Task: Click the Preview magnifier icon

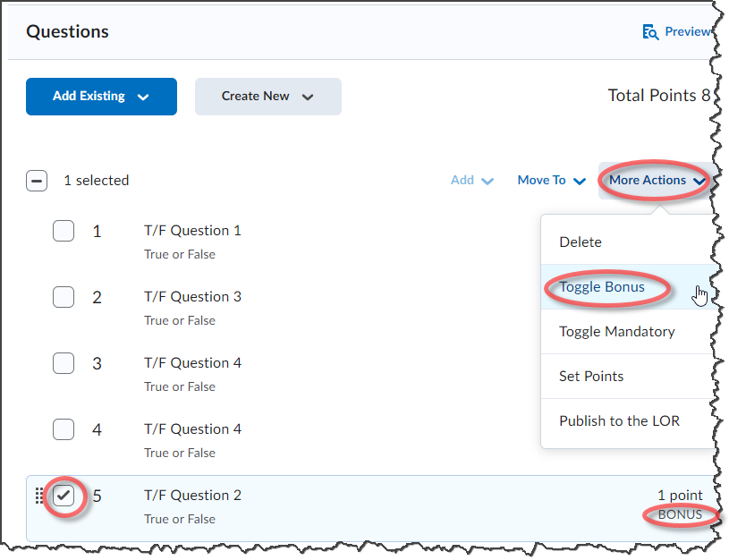Action: (x=650, y=32)
